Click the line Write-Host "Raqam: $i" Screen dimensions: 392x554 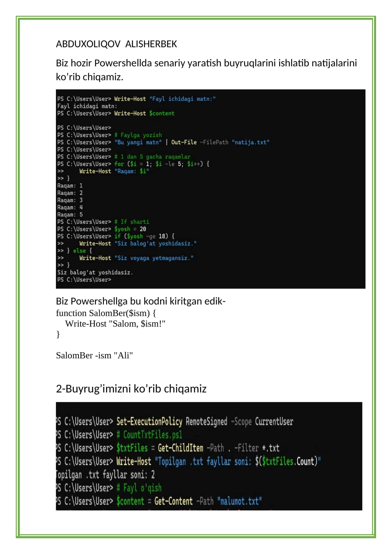(x=103, y=171)
